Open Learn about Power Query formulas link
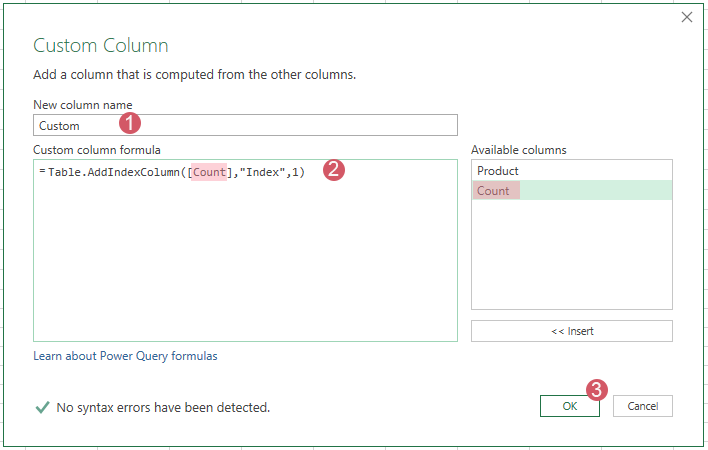Image resolution: width=708 pixels, height=450 pixels. 125,356
